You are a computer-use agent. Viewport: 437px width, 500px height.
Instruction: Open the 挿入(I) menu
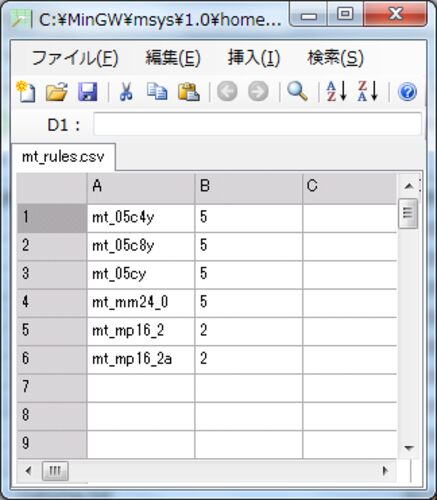tap(254, 58)
